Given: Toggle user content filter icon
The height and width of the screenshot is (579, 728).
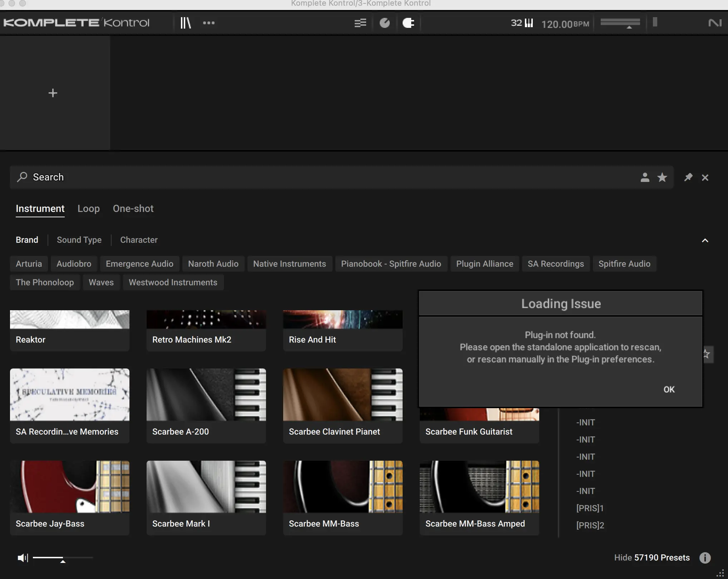Looking at the screenshot, I should coord(645,177).
